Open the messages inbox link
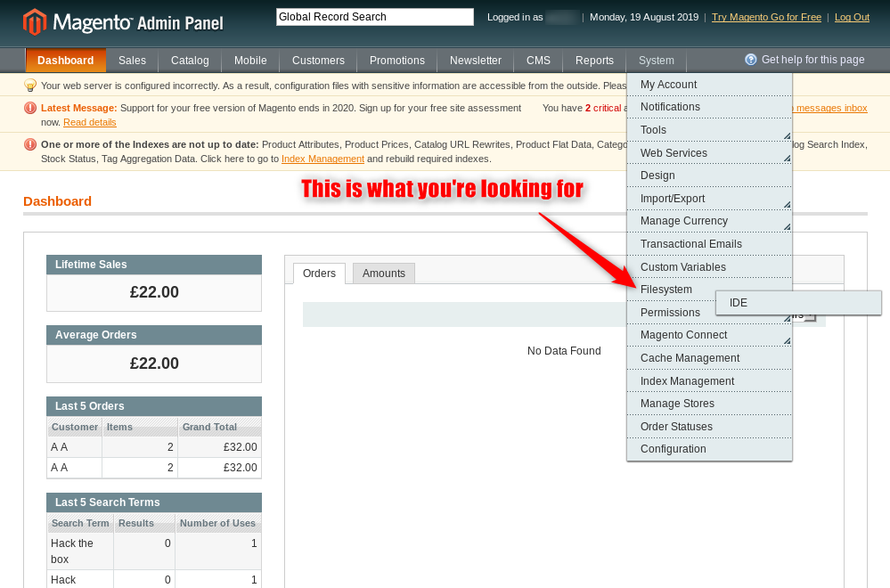Viewport: 890px width, 588px height. [831, 108]
